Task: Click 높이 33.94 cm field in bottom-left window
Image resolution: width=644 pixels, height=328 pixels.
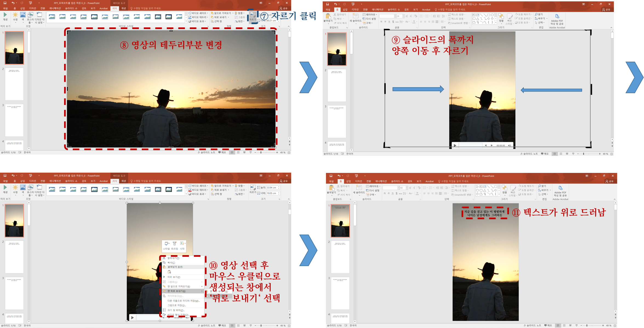Action: pyautogui.click(x=273, y=188)
